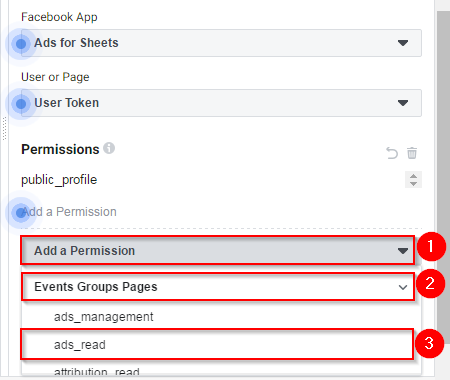Open the User Token dropdown
Viewport: 450px width, 380px height.
[221, 103]
